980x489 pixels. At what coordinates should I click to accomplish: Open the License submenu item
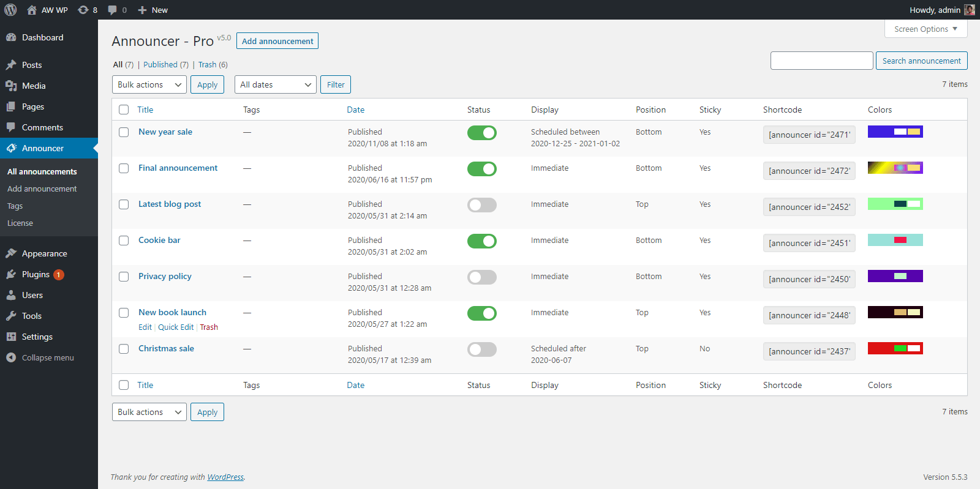point(20,223)
